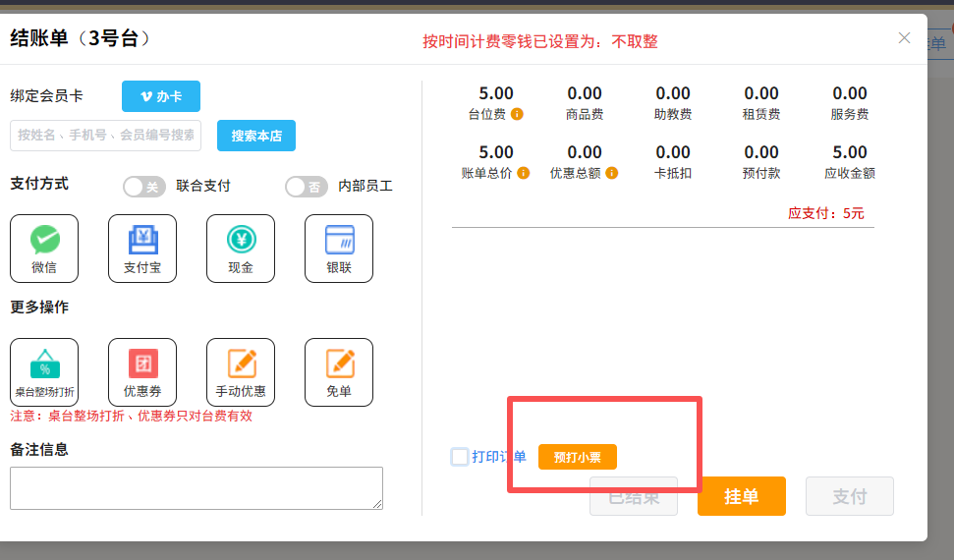Close the 结账单 dialog
Viewport: 954px width, 560px height.
tap(904, 37)
